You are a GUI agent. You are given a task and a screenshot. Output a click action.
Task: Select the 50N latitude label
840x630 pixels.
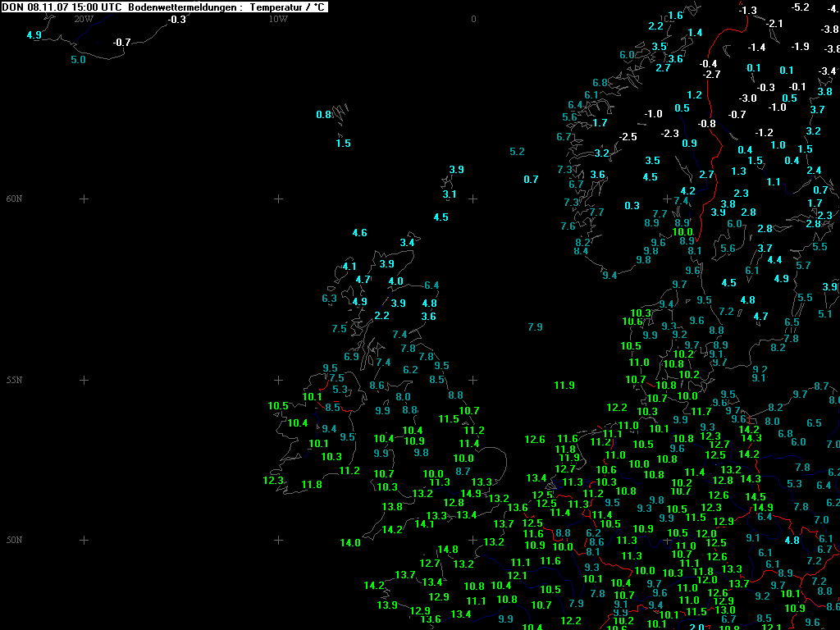pyautogui.click(x=14, y=540)
